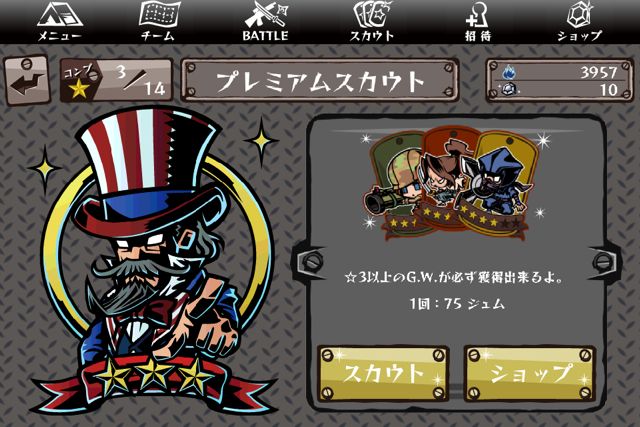Select the blue ninja card
This screenshot has width=640, height=427.
tap(504, 184)
